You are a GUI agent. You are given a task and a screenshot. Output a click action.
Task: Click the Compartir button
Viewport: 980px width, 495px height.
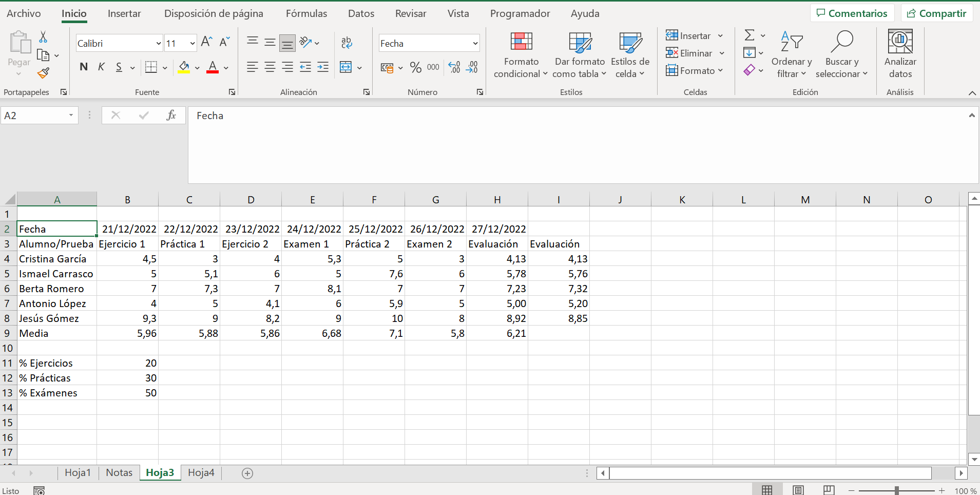936,13
